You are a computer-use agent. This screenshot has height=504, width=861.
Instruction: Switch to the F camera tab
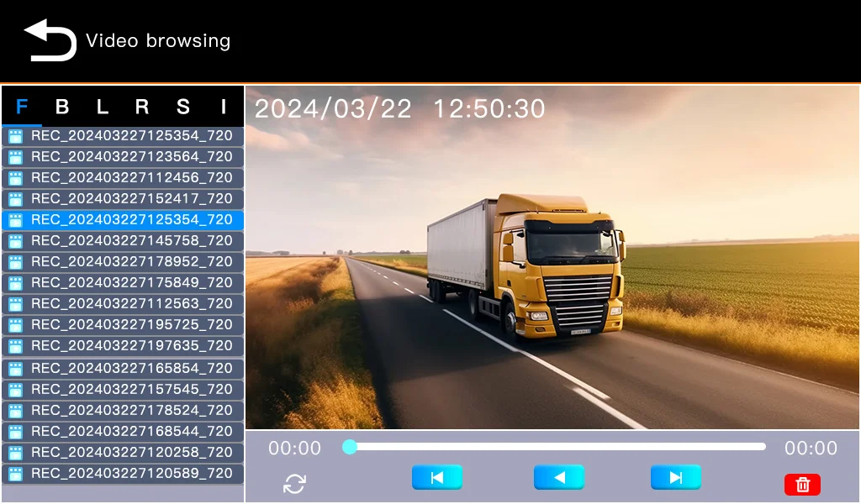pyautogui.click(x=21, y=107)
